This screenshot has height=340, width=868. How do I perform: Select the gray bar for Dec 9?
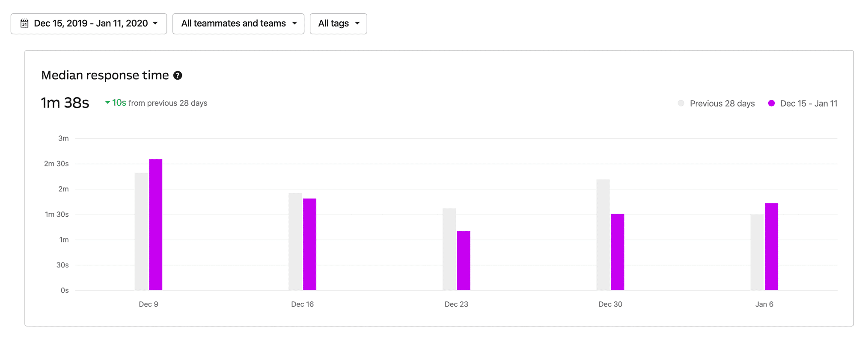pos(141,231)
